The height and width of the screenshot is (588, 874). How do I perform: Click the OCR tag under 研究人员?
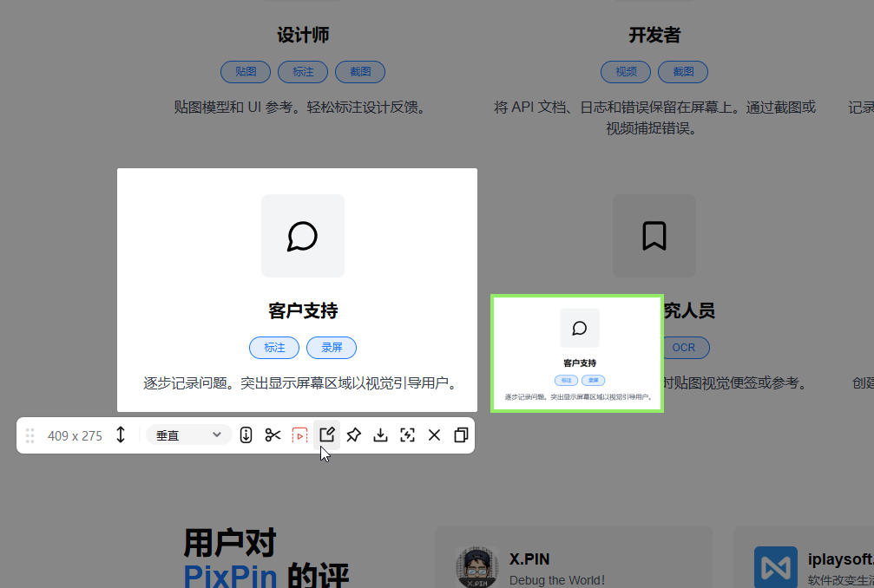[685, 347]
